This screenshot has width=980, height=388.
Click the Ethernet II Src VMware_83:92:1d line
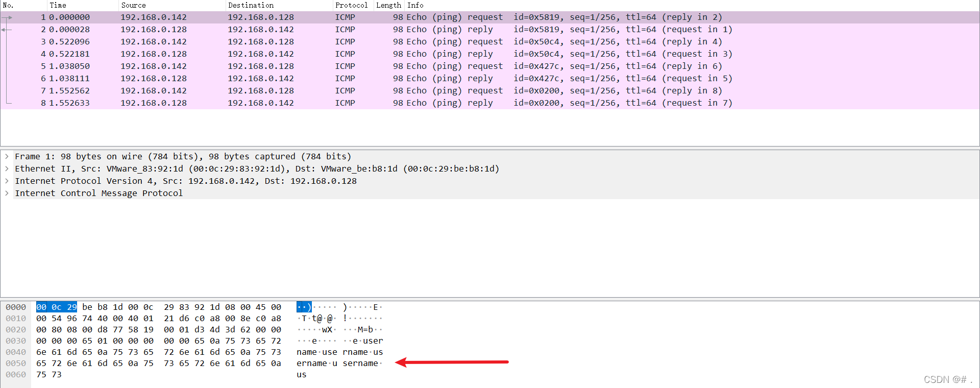pos(257,168)
